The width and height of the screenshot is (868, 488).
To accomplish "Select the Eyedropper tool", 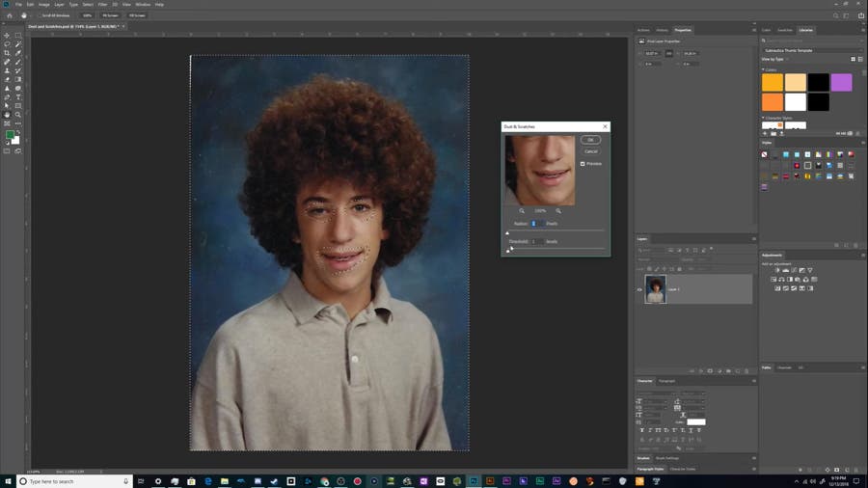I will click(x=18, y=53).
